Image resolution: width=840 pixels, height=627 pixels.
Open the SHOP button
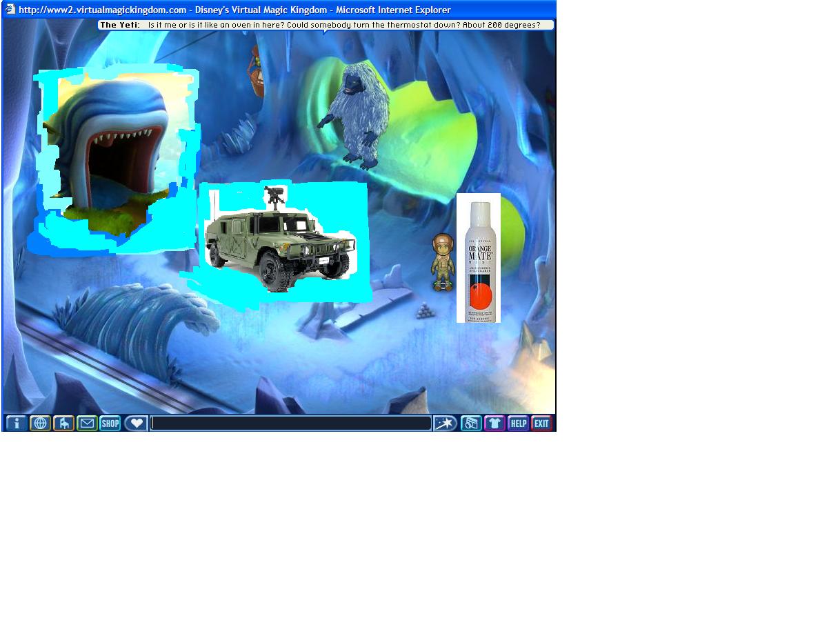(110, 423)
